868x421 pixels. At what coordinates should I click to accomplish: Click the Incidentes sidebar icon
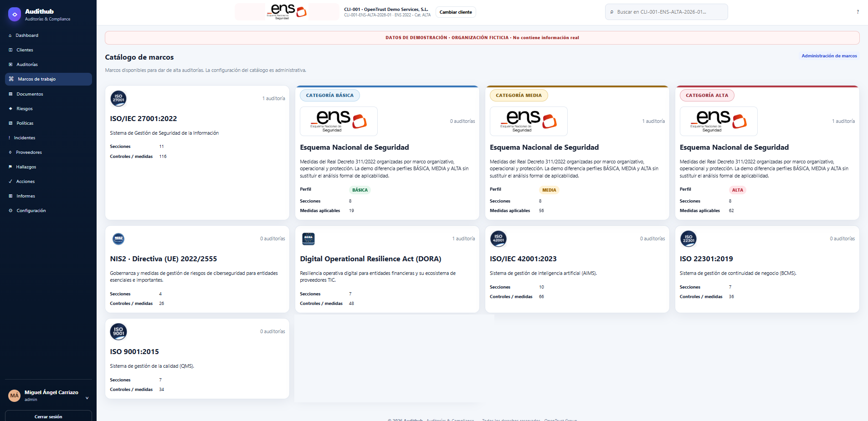click(x=9, y=137)
